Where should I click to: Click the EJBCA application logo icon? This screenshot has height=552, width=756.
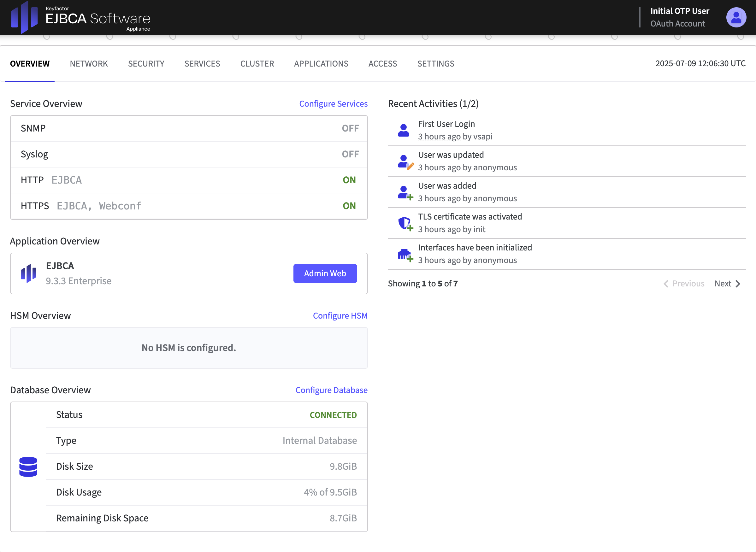tap(29, 273)
